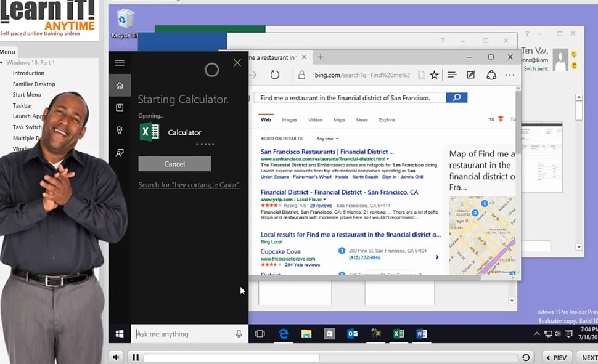The height and width of the screenshot is (364, 598).
Task: Open the Cortana Notebook icon
Action: point(120,108)
